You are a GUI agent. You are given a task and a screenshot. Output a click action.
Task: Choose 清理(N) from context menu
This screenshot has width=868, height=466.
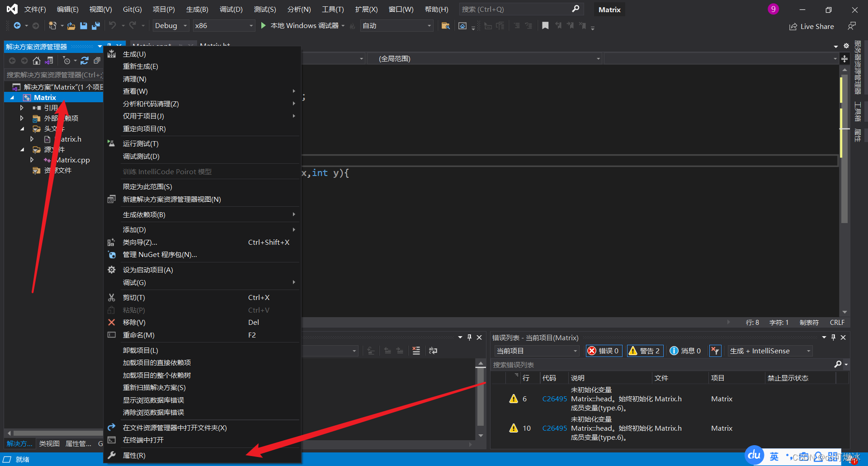(202, 79)
